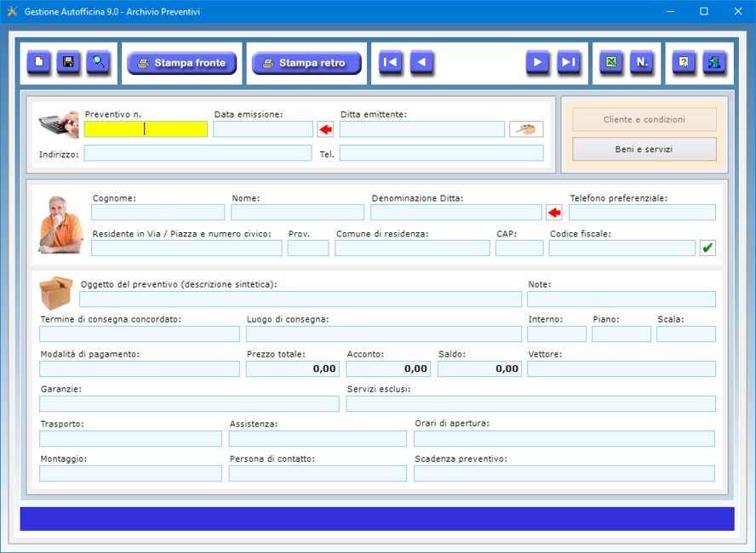The height and width of the screenshot is (553, 756).
Task: Switch to the Beni e servizi tab
Action: 644,149
